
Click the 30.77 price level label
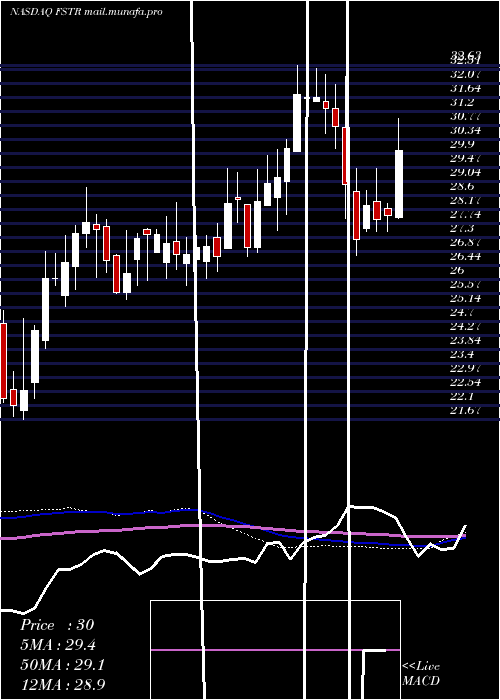click(x=465, y=117)
